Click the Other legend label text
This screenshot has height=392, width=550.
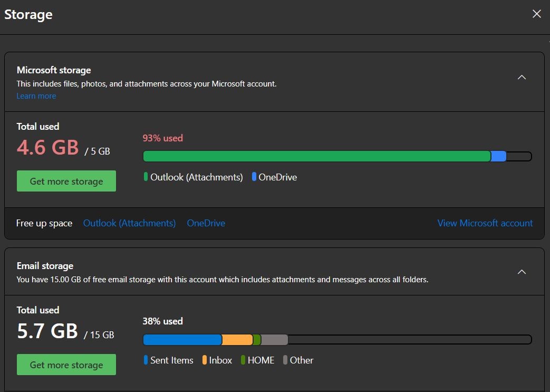click(x=301, y=360)
